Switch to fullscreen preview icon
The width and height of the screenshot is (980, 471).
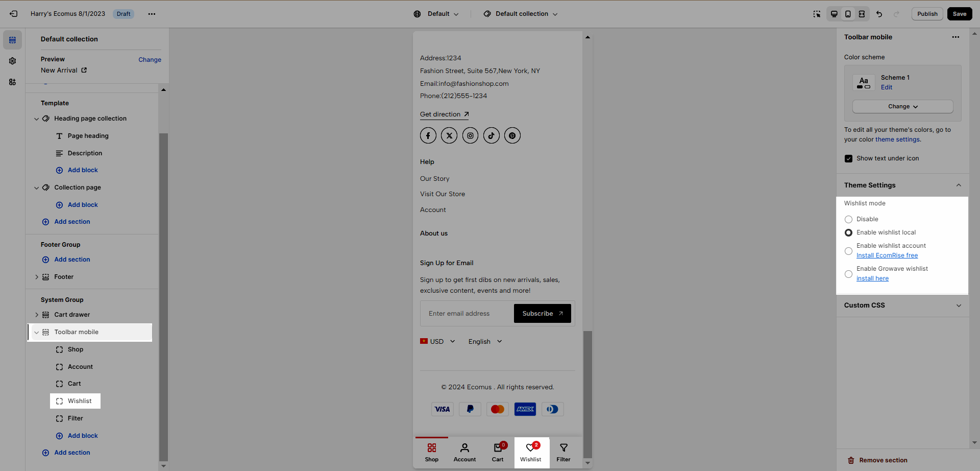pos(862,14)
